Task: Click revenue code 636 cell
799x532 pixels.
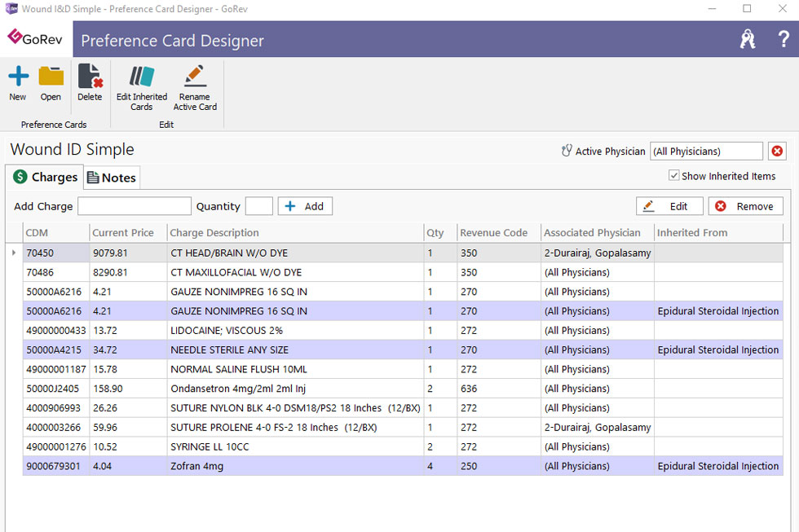Action: coord(499,389)
